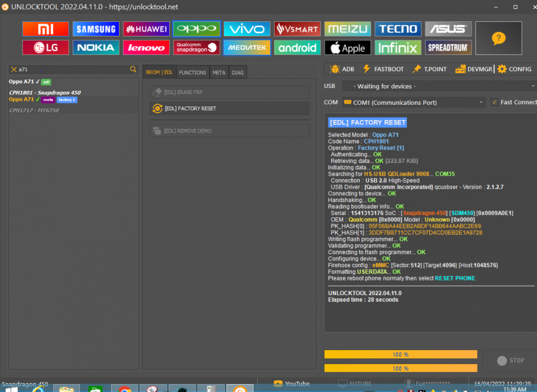Screen dimensions: 537x392
Task: Select the Qualcomm Snapdragon logo
Action: point(197,48)
